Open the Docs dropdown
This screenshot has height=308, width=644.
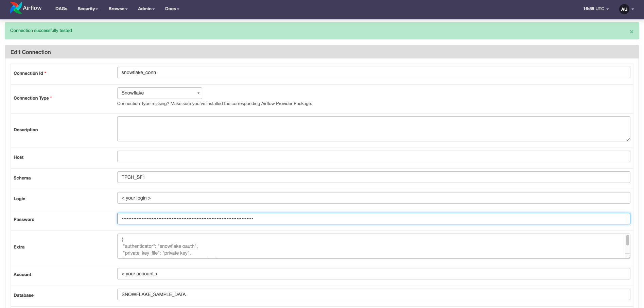pyautogui.click(x=172, y=8)
